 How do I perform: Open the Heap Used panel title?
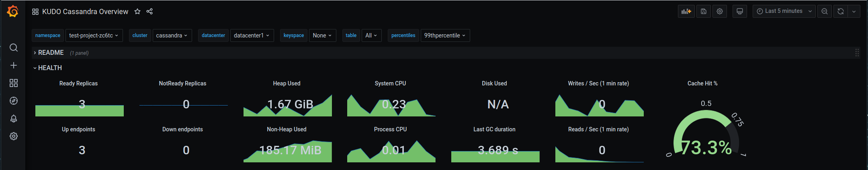[287, 83]
